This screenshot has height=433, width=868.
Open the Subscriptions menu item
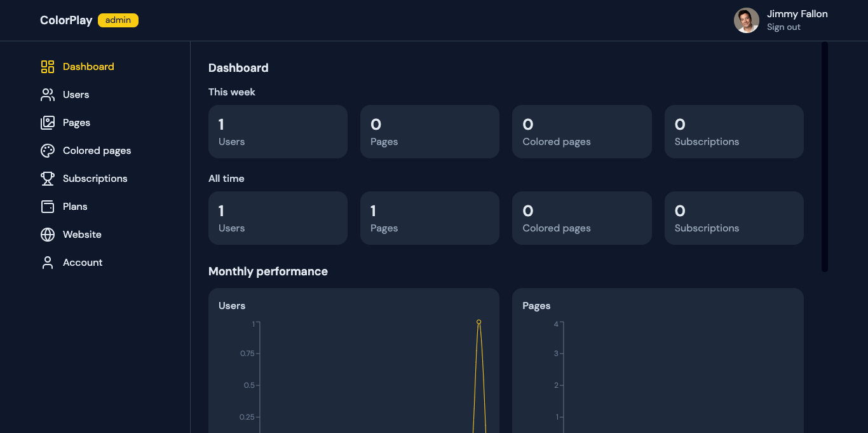tap(95, 179)
